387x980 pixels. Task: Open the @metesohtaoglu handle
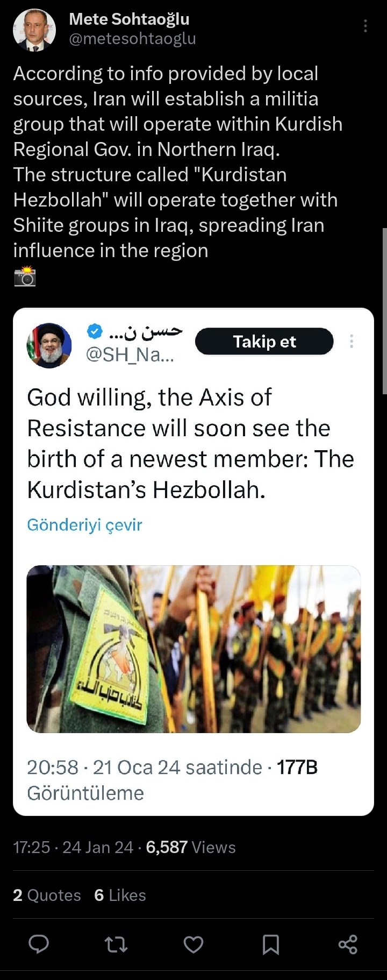pyautogui.click(x=132, y=39)
